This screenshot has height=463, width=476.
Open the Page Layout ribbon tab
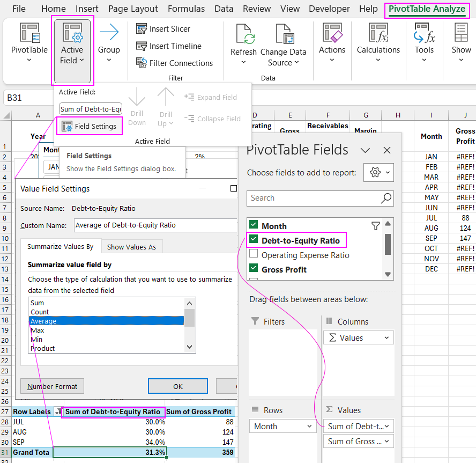[133, 9]
